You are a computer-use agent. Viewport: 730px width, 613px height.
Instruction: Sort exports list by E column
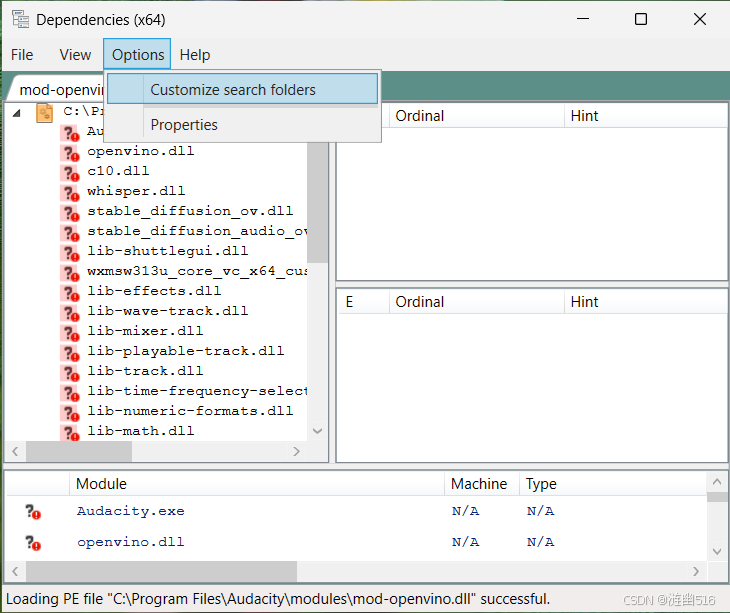364,302
